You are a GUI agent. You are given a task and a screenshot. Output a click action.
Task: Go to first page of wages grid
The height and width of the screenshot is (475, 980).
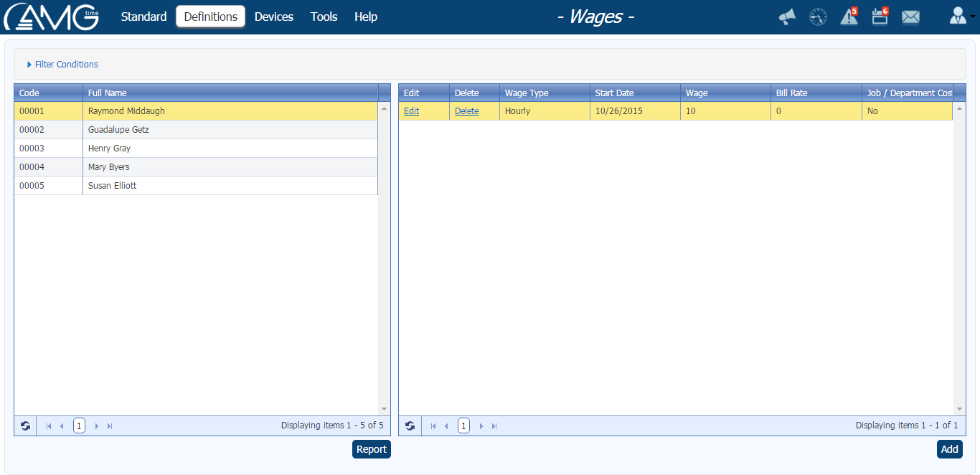(433, 426)
